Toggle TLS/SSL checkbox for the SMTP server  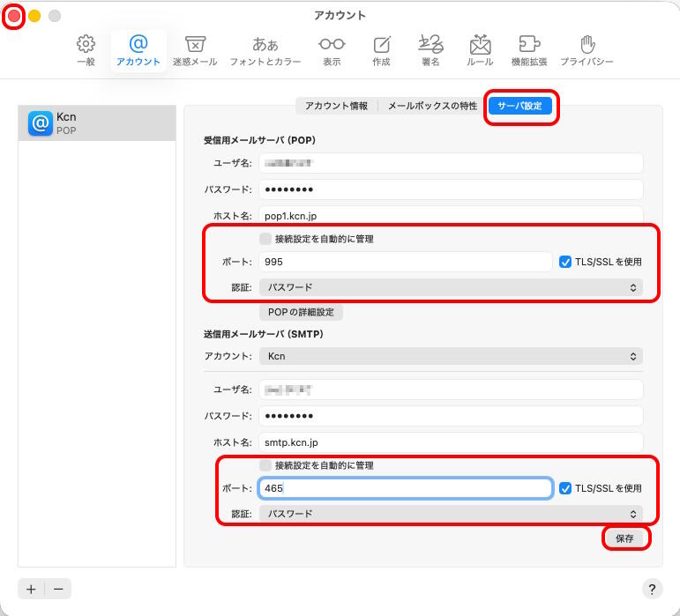click(x=566, y=488)
